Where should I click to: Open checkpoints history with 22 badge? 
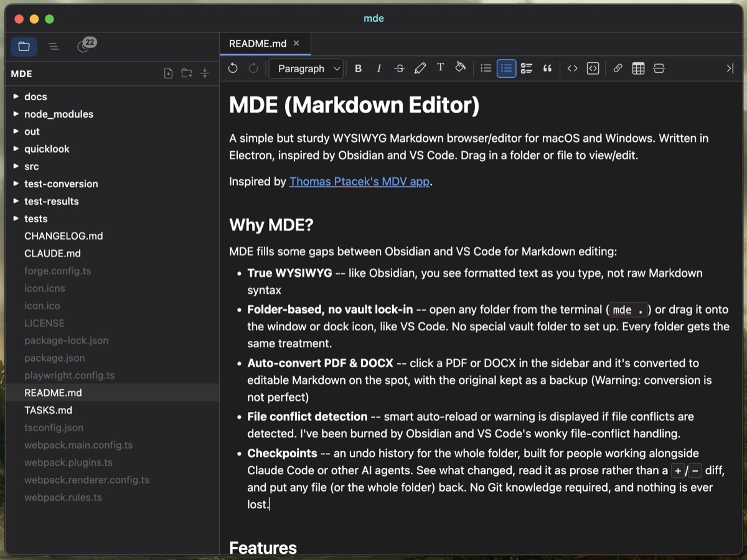[x=86, y=45]
